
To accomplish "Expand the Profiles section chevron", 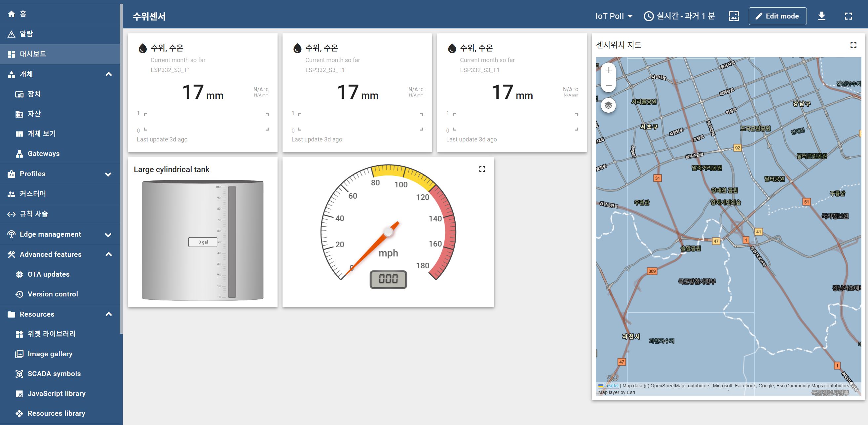I will pos(108,174).
